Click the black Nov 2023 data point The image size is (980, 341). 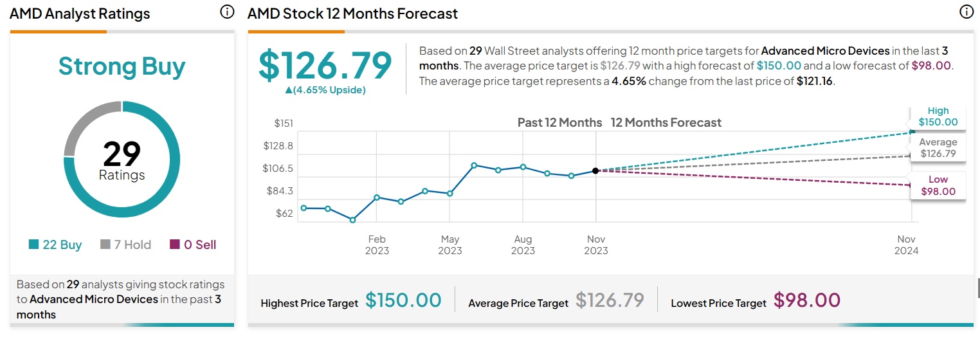[595, 170]
